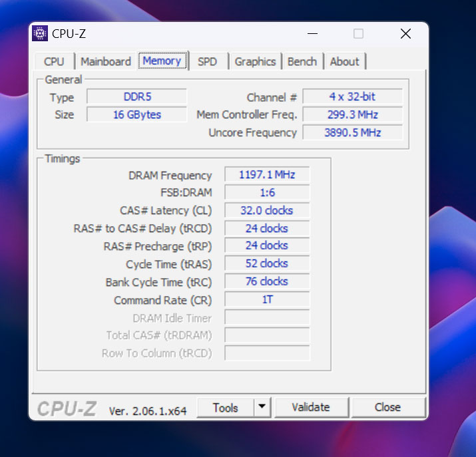The image size is (476, 457).
Task: Click the 1197.1 MHz DRAM frequency value
Action: pyautogui.click(x=267, y=175)
